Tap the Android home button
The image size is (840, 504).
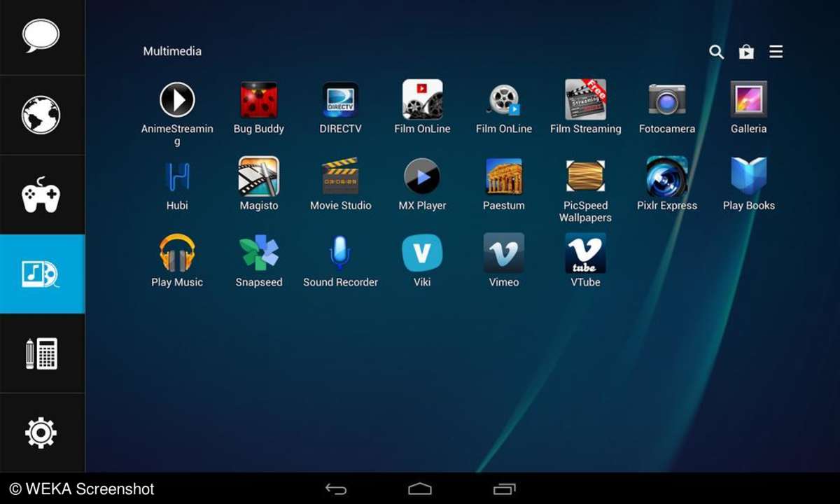click(420, 489)
